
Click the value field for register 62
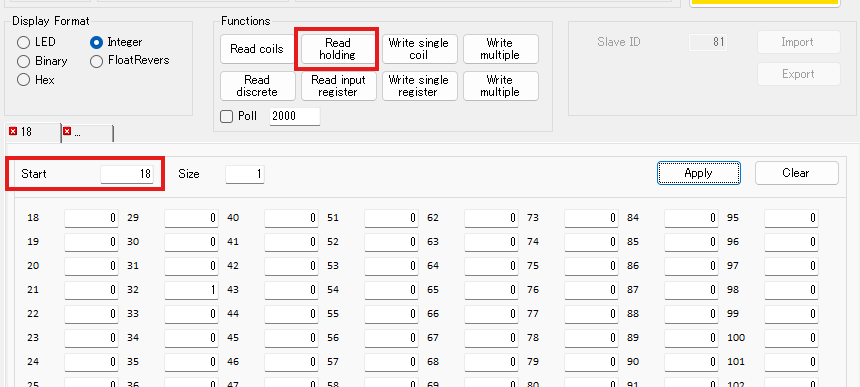click(491, 218)
